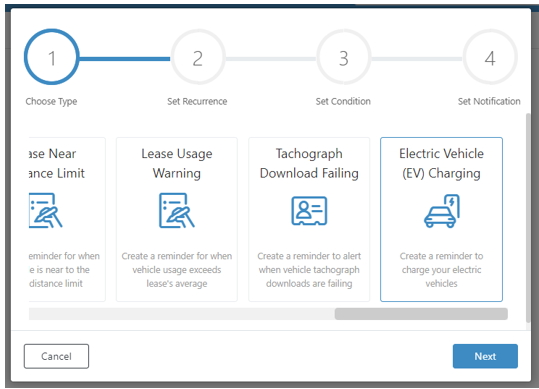Click description 'charge your electric vehicles'
539x389 pixels.
tap(441, 277)
